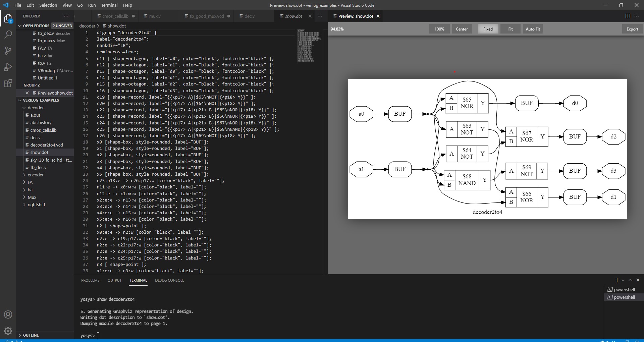Open the Extensions view
The image size is (644, 342).
point(8,84)
